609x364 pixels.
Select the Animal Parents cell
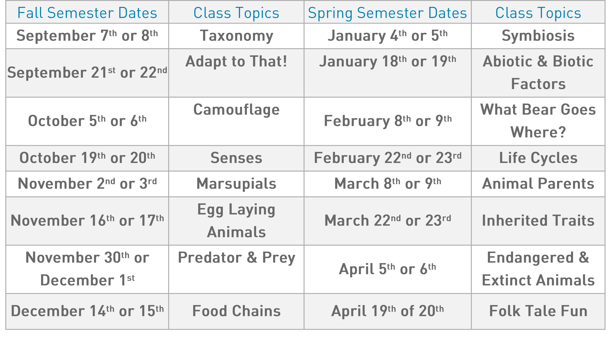pyautogui.click(x=538, y=184)
